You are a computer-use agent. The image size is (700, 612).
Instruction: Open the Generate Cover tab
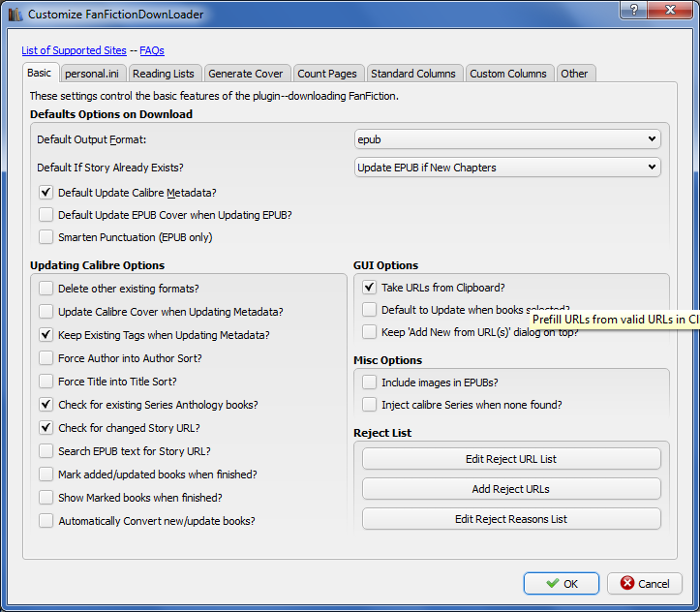coord(246,74)
